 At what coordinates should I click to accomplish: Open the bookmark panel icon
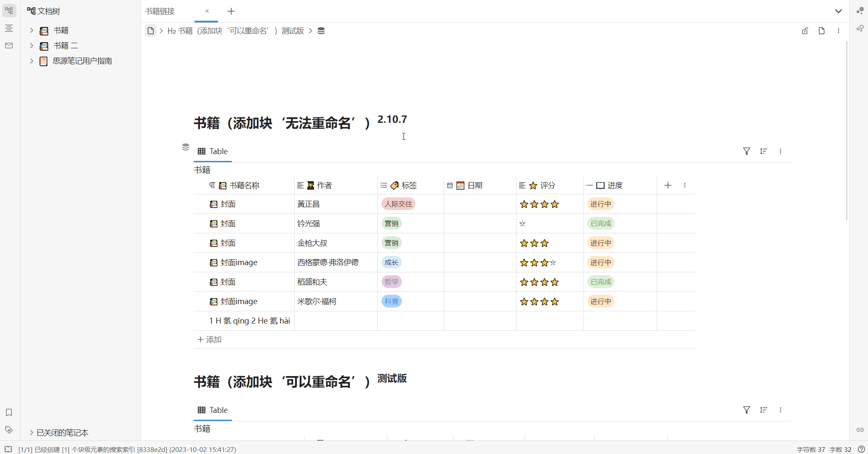9,412
